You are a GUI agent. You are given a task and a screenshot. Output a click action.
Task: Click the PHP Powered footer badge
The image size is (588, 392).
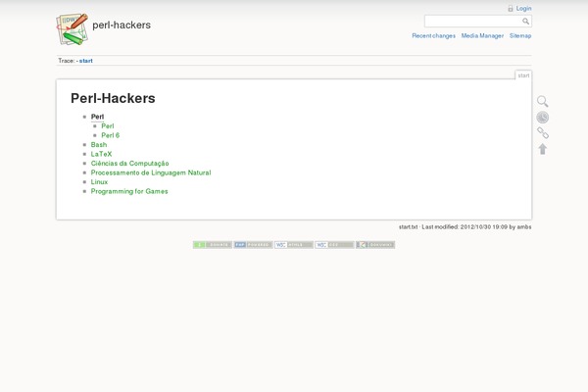pyautogui.click(x=253, y=245)
